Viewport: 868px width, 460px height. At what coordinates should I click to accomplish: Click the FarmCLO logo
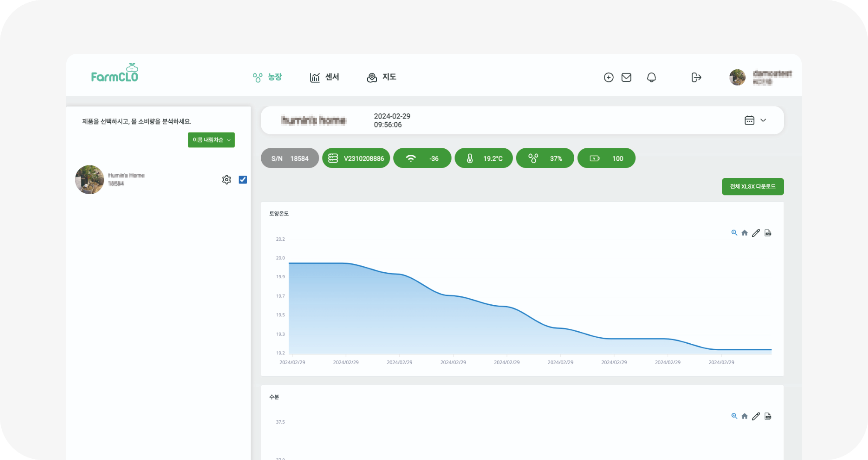(115, 73)
